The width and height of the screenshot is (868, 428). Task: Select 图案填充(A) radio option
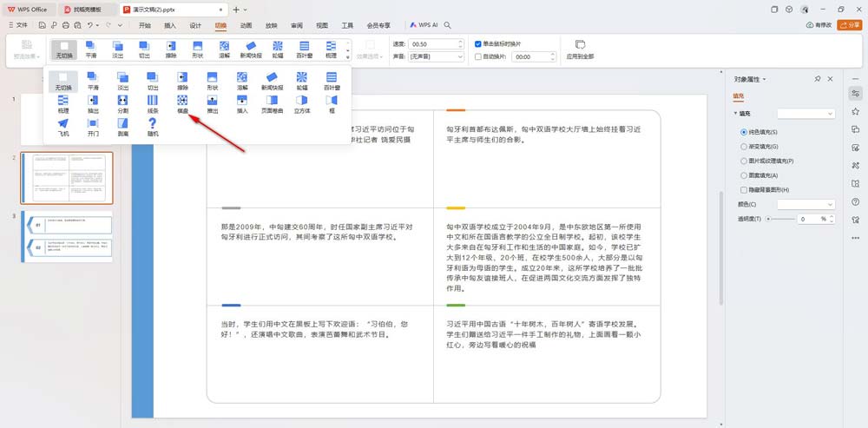click(x=744, y=175)
